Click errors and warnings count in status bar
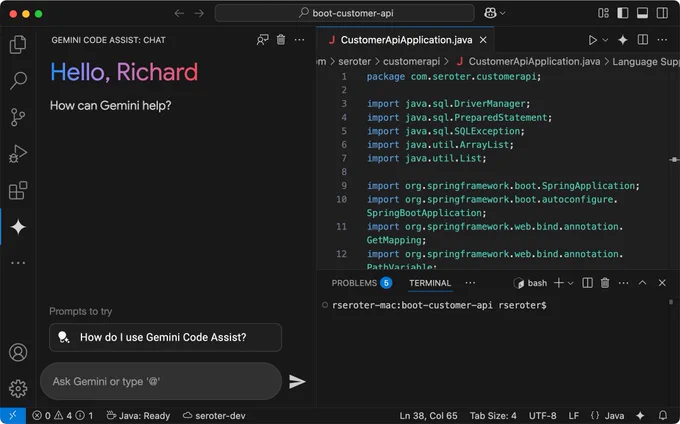This screenshot has width=680, height=424. pyautogui.click(x=63, y=415)
